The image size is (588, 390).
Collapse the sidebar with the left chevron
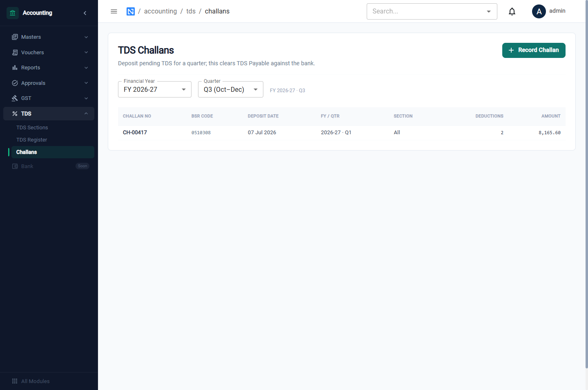pyautogui.click(x=85, y=13)
